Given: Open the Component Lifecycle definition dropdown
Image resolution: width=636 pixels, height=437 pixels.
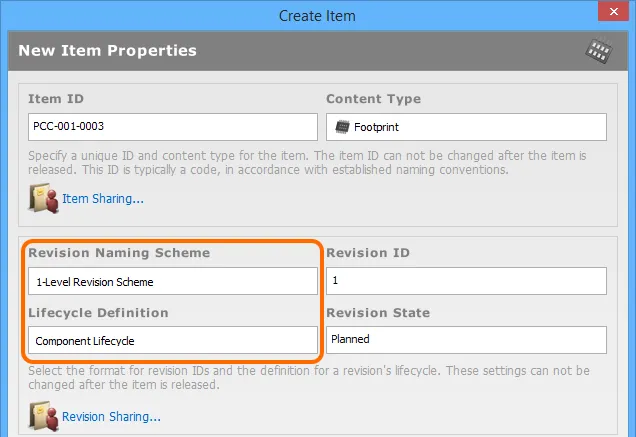Looking at the screenshot, I should click(173, 340).
